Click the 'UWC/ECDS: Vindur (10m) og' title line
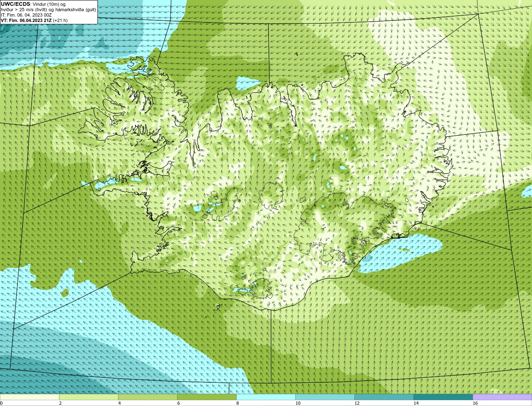 point(33,4)
